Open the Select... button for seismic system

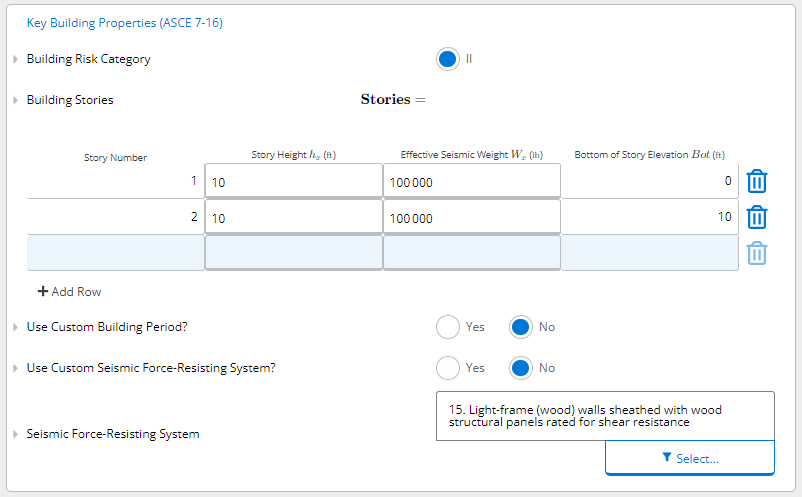(689, 458)
